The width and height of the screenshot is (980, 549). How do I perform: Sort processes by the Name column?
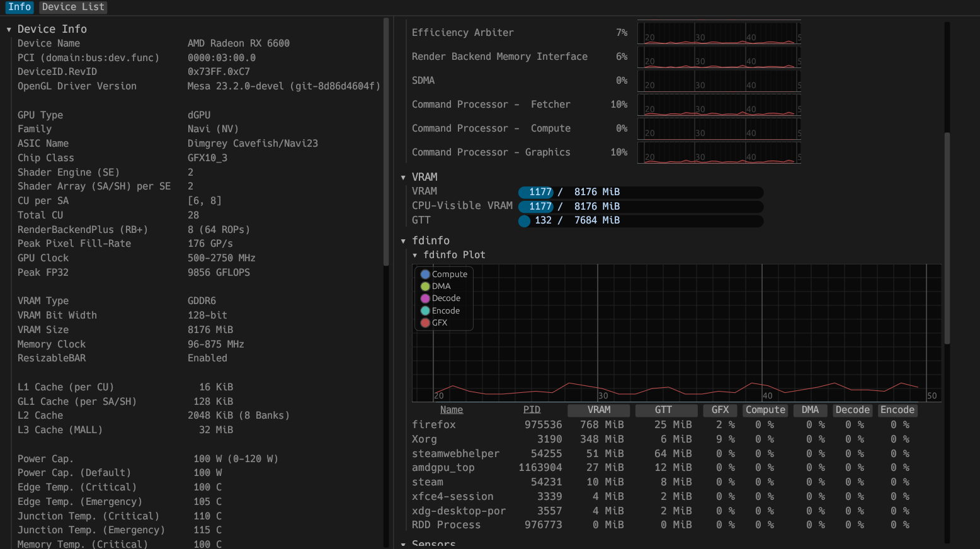coord(451,409)
